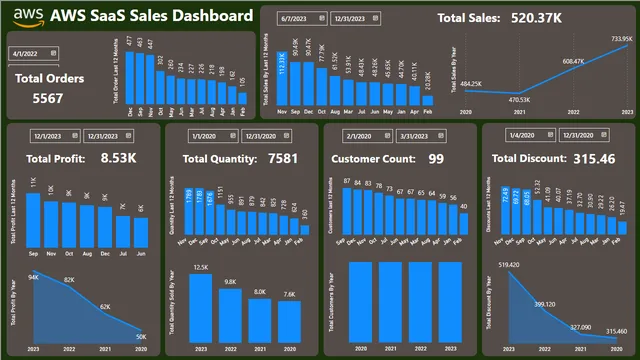Select 2023 bar in Total Customers By Year
The height and width of the screenshot is (360, 640).
[451, 302]
